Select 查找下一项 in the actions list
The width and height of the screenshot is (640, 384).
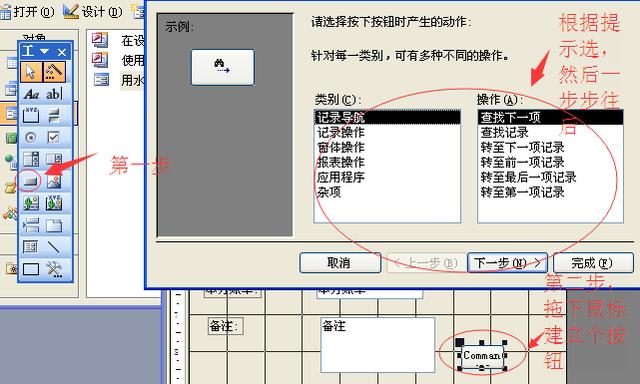click(x=550, y=118)
